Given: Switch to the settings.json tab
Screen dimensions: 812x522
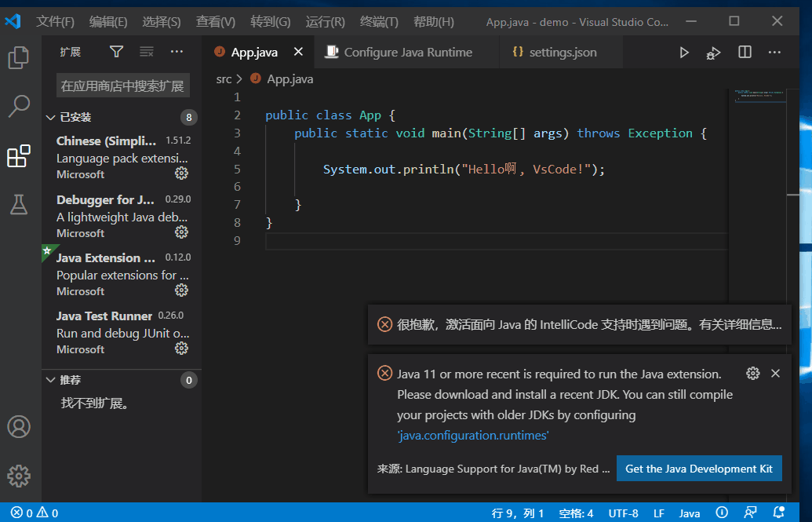Looking at the screenshot, I should (562, 53).
